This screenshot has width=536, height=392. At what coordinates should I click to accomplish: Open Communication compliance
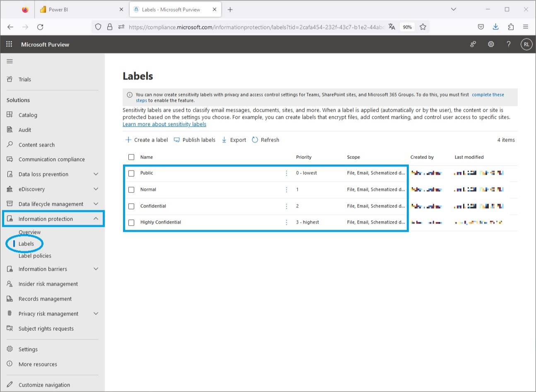tap(51, 159)
